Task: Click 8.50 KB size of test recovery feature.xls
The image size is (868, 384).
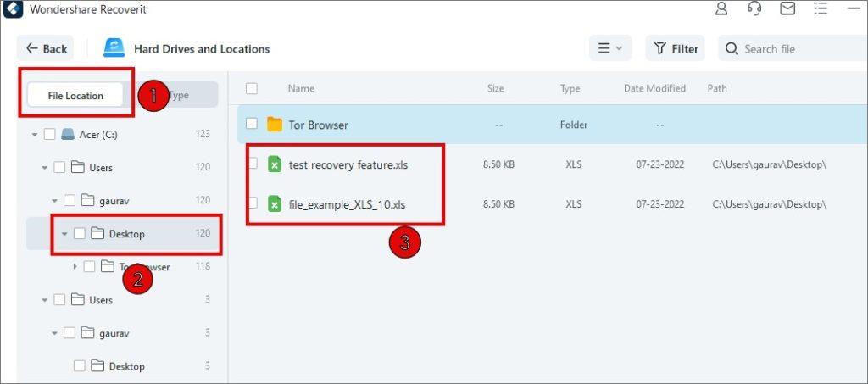Action: 498,165
